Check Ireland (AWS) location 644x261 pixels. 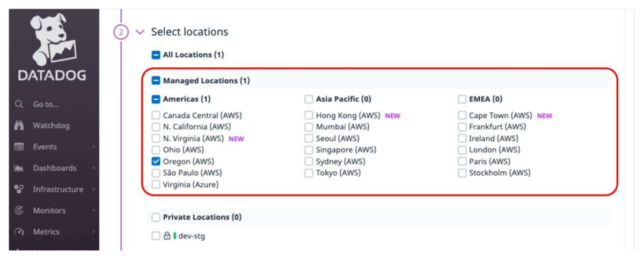pyautogui.click(x=462, y=139)
